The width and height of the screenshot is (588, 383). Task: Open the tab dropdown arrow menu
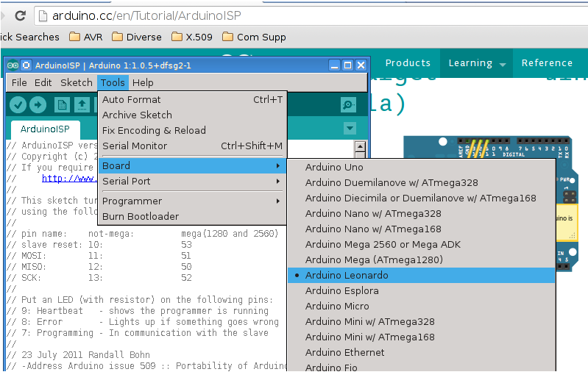click(350, 129)
